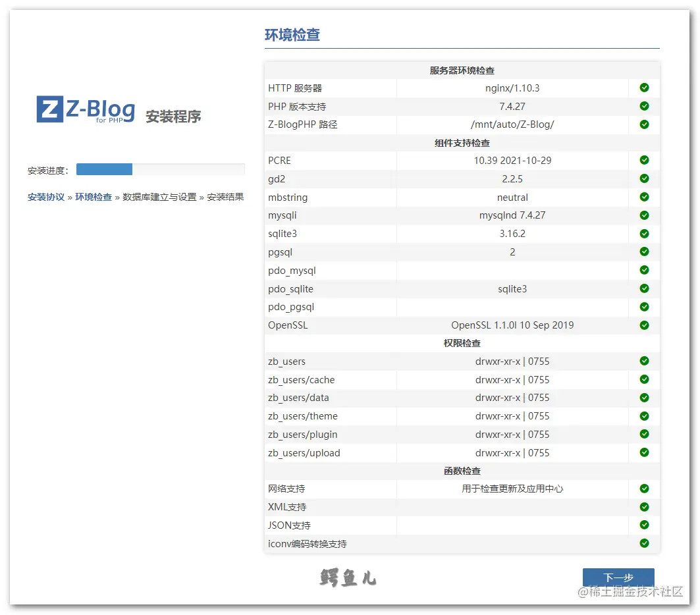Click the 服务器环境检查 section header
This screenshot has width=700, height=615.
point(462,69)
